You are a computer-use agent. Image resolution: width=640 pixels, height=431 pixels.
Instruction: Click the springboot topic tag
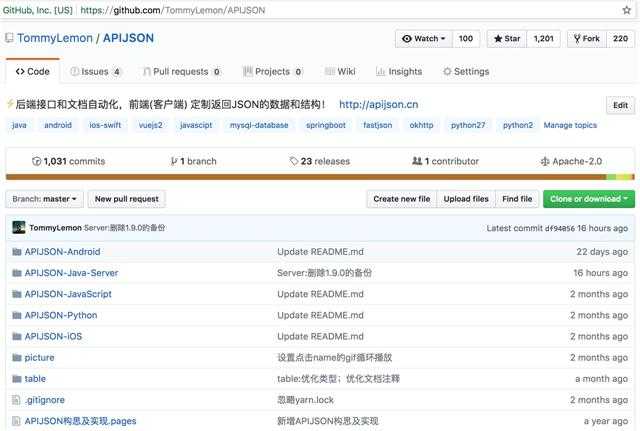325,125
